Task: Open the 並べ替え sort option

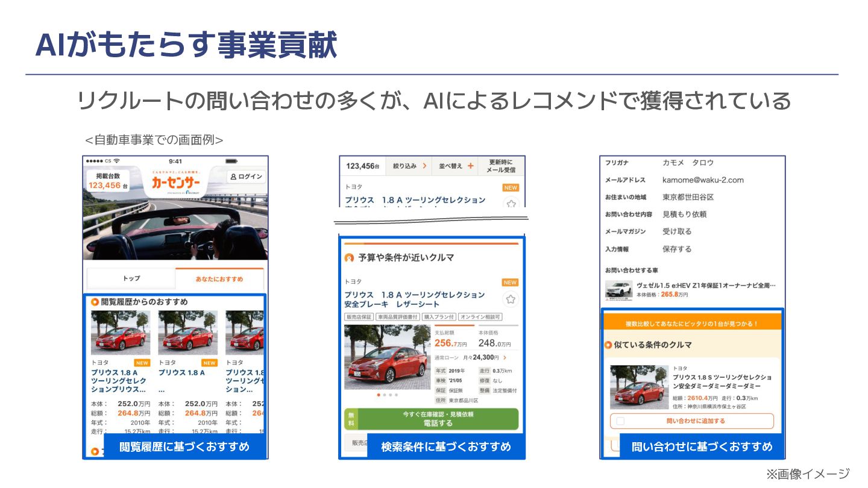Action: 456,166
